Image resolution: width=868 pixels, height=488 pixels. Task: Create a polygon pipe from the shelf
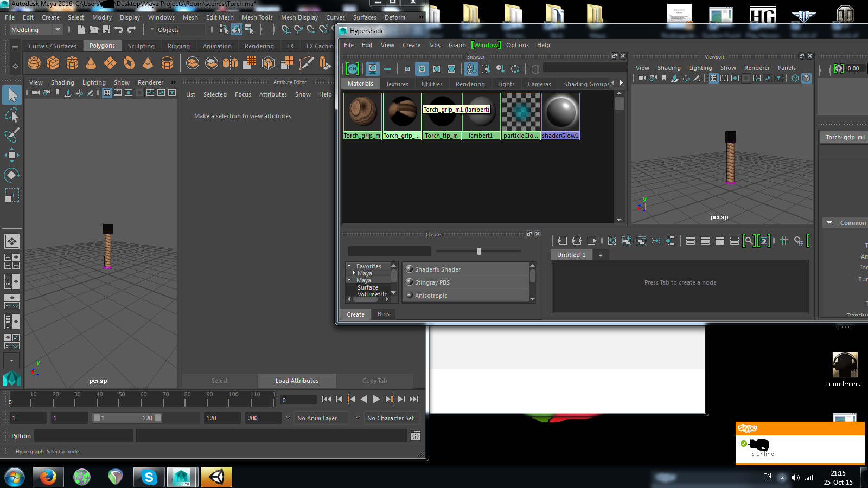pos(167,63)
